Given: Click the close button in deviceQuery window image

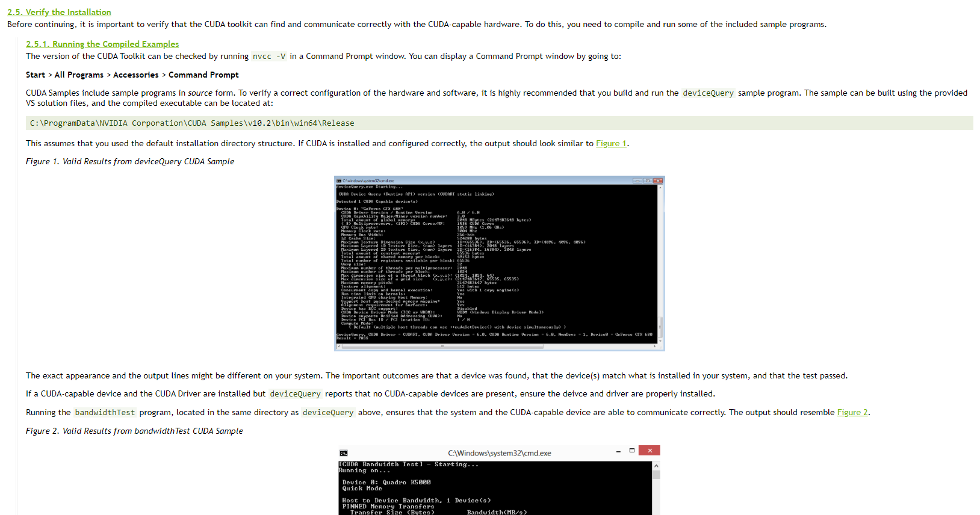Looking at the screenshot, I should pos(658,180).
